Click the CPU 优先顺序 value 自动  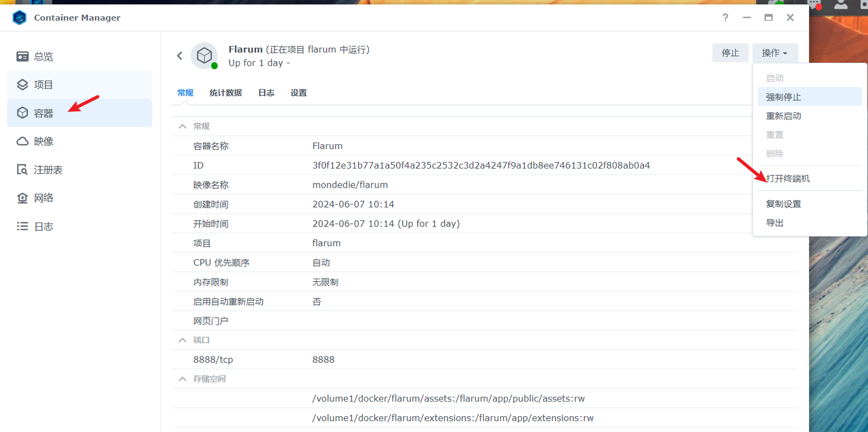[x=321, y=262]
